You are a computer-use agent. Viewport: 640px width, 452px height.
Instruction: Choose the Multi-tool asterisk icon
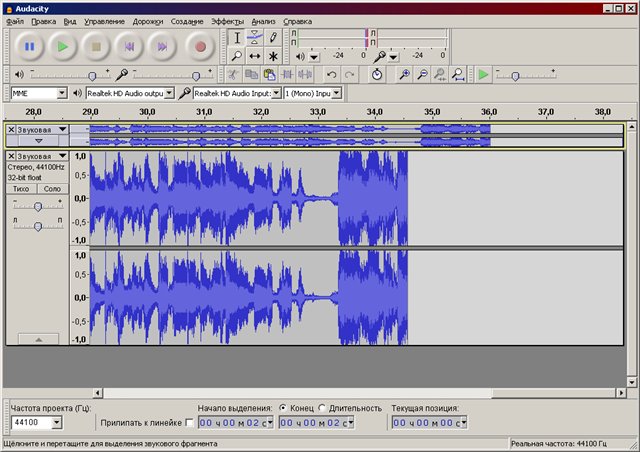coord(273,57)
